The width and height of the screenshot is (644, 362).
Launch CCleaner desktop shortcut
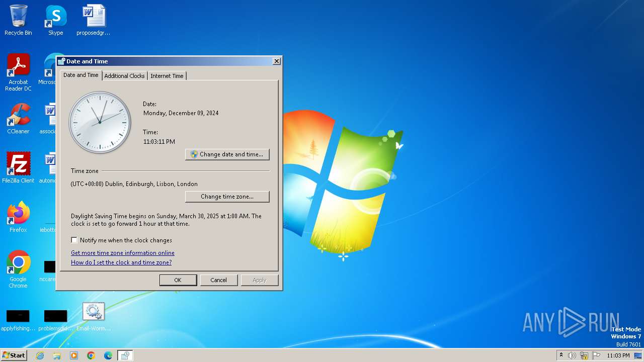tap(18, 119)
